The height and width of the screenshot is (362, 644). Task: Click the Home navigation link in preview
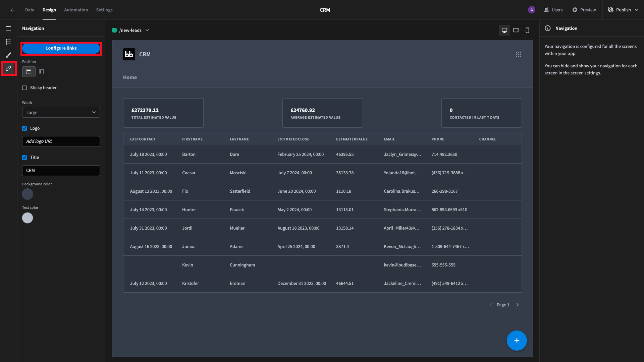(130, 77)
